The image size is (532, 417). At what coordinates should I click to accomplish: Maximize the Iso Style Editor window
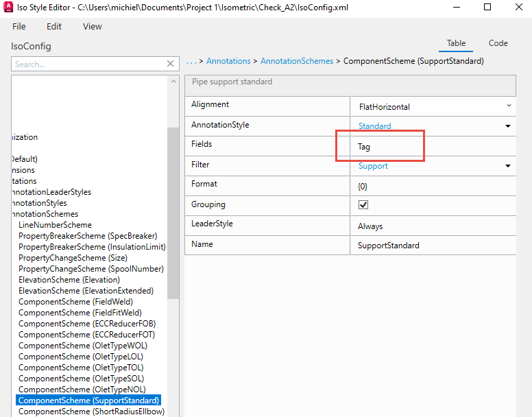[x=487, y=7]
